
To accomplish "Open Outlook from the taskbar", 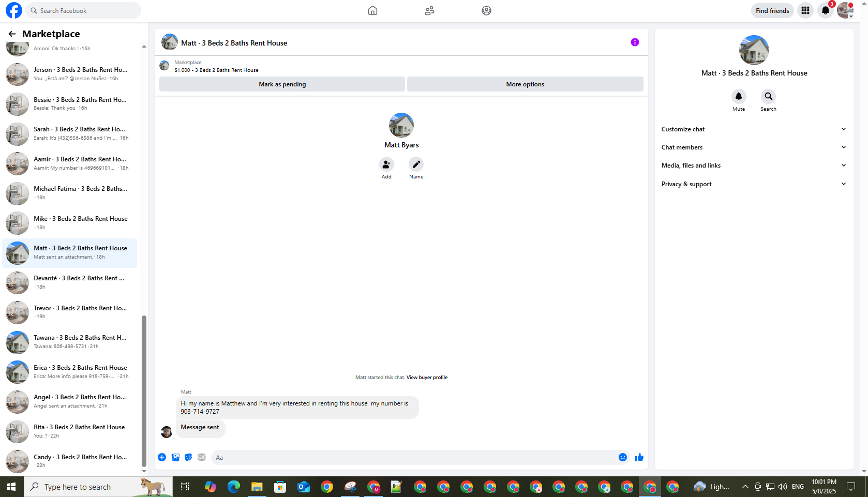I will coord(304,487).
